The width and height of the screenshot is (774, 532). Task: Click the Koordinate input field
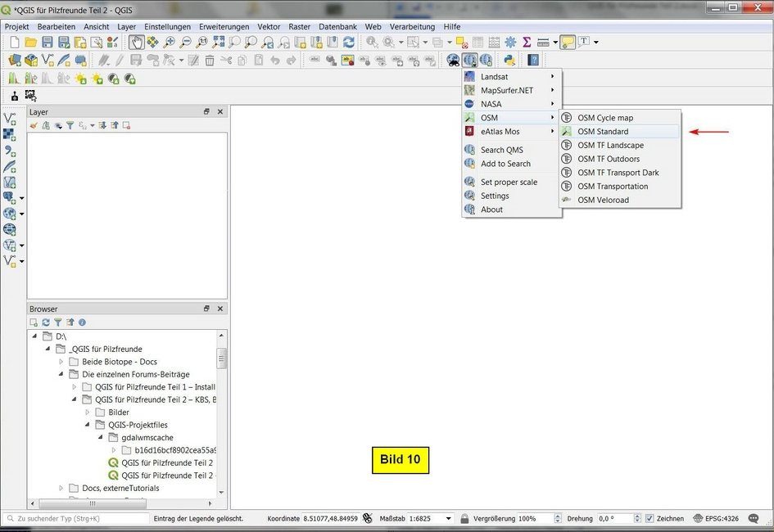click(x=330, y=518)
